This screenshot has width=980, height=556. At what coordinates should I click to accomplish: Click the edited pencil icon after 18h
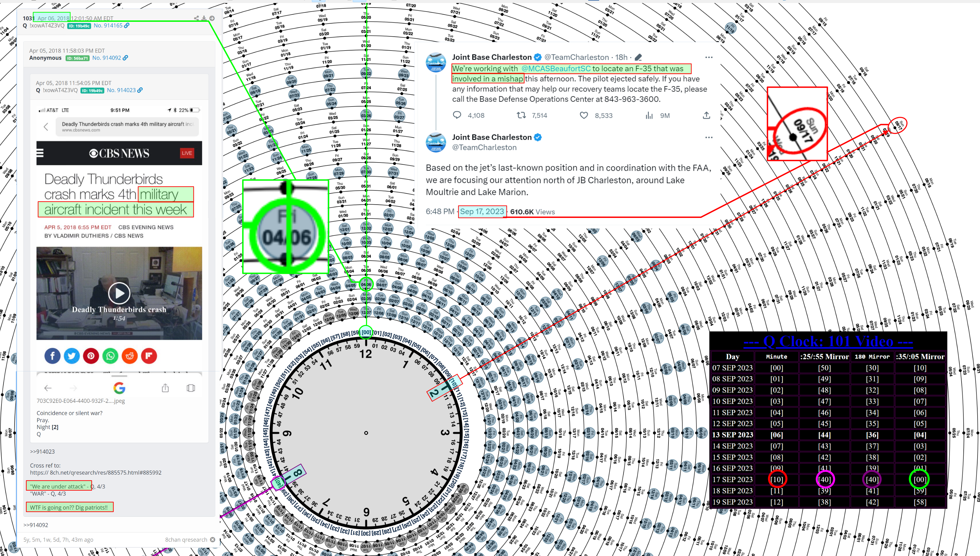point(638,57)
